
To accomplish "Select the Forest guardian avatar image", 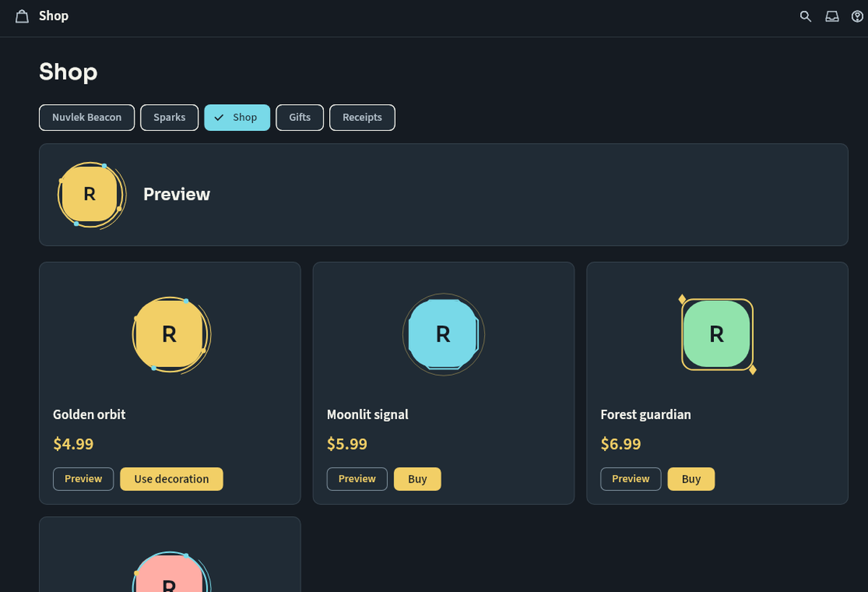I will 718,334.
